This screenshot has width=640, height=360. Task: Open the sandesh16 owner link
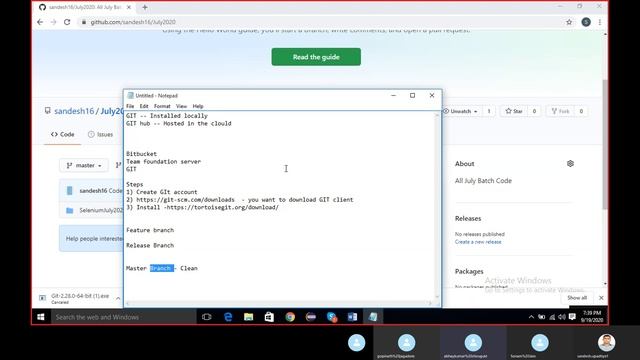[74, 111]
